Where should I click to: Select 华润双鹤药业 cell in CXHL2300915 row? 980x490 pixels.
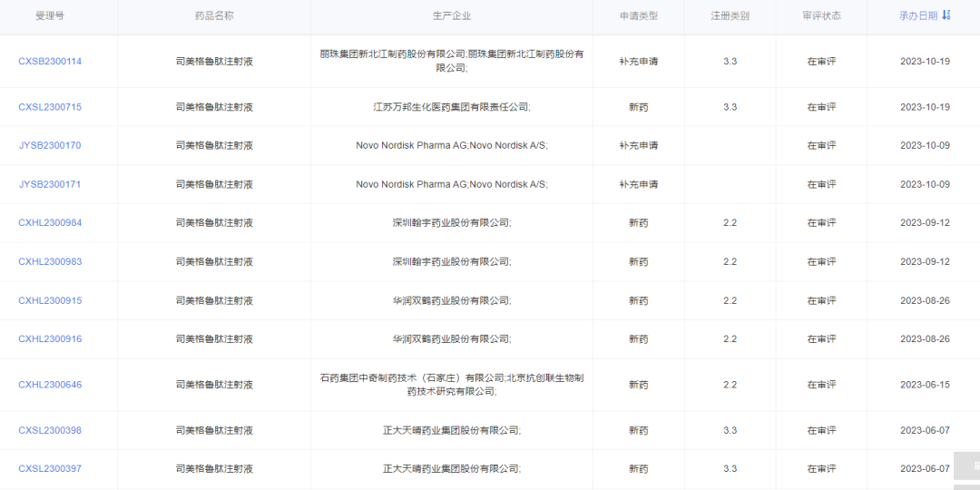click(452, 300)
